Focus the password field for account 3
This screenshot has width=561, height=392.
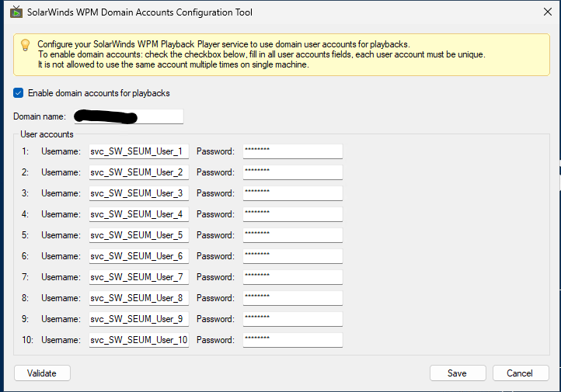tap(292, 193)
